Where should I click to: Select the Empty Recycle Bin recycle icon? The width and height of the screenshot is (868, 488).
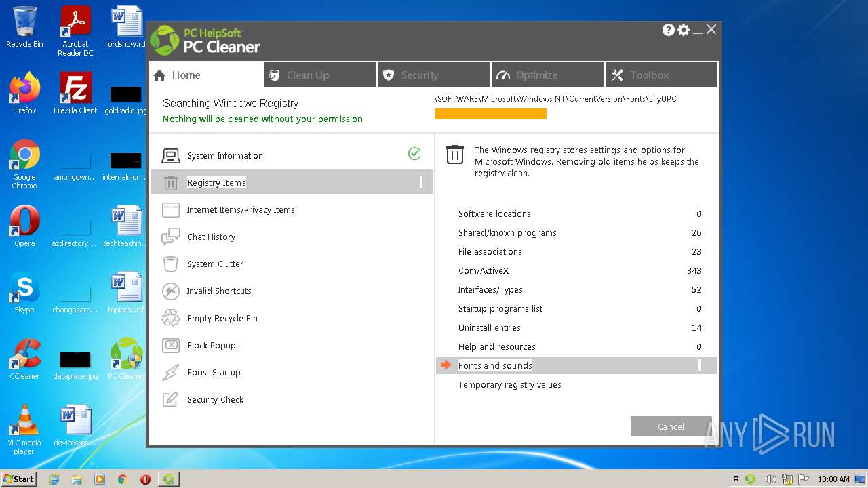click(170, 319)
